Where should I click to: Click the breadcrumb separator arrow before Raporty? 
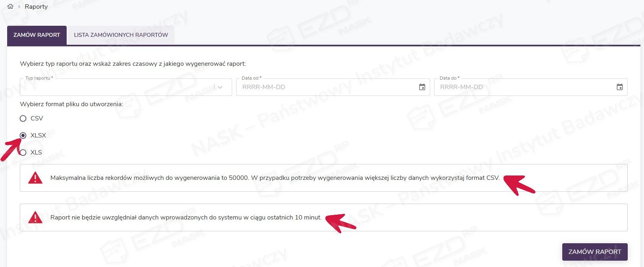(19, 7)
